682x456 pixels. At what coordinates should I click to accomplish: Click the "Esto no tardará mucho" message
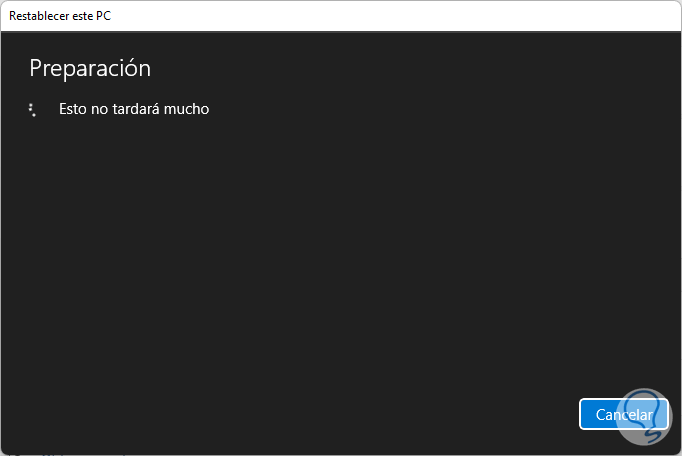point(134,109)
